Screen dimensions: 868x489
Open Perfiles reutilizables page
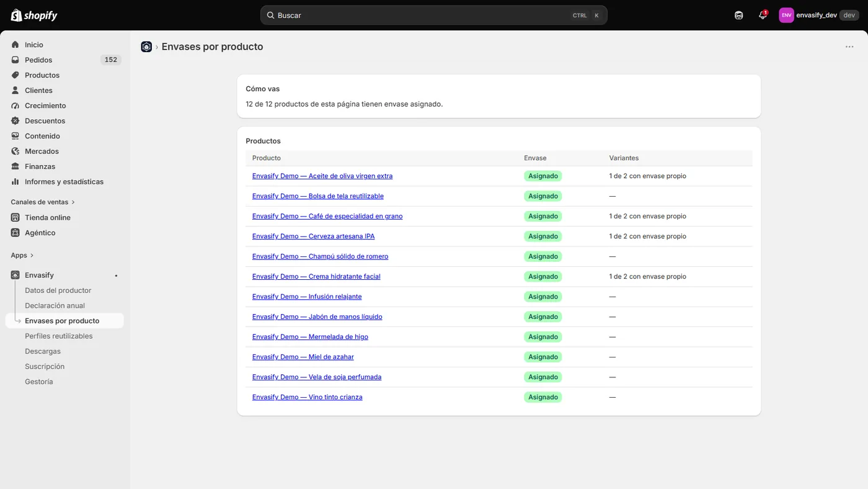[58, 336]
